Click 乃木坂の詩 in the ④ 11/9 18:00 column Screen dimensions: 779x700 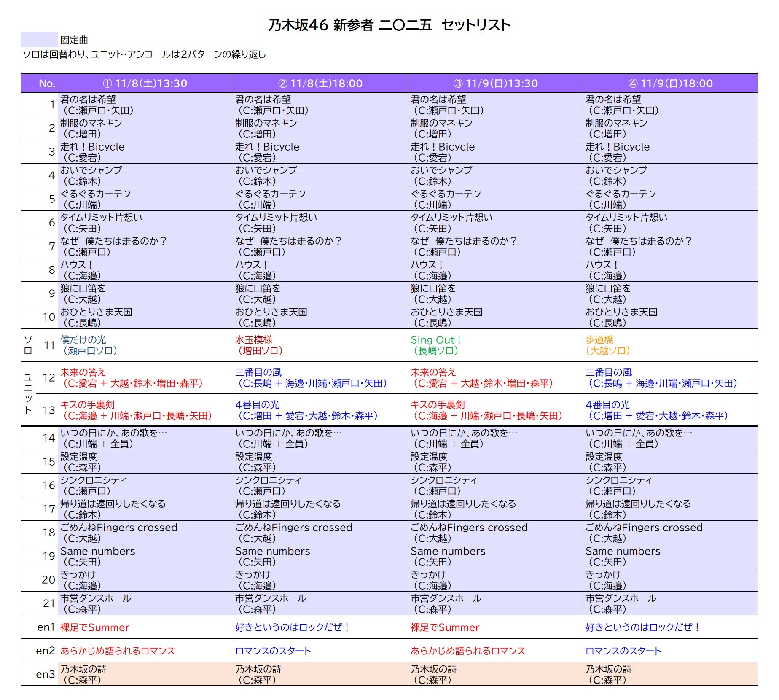coord(671,674)
